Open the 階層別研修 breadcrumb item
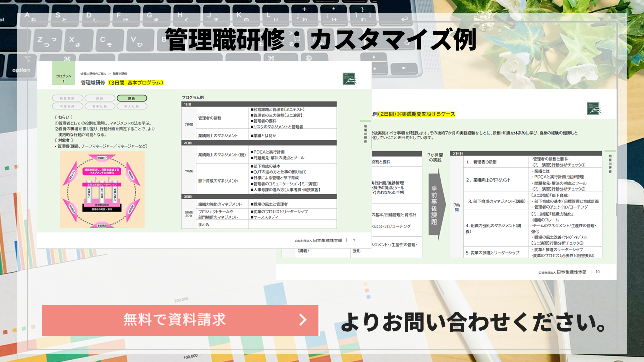The height and width of the screenshot is (362, 644). [x=120, y=74]
